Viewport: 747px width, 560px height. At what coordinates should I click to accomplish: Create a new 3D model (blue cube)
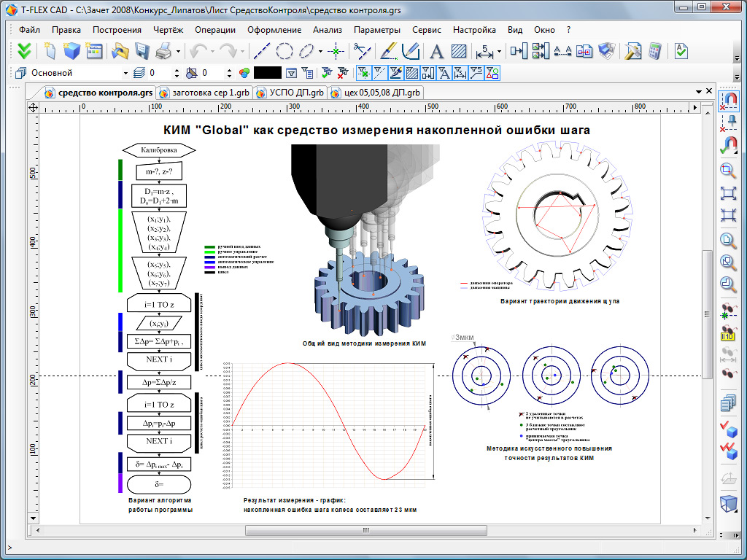tap(71, 51)
